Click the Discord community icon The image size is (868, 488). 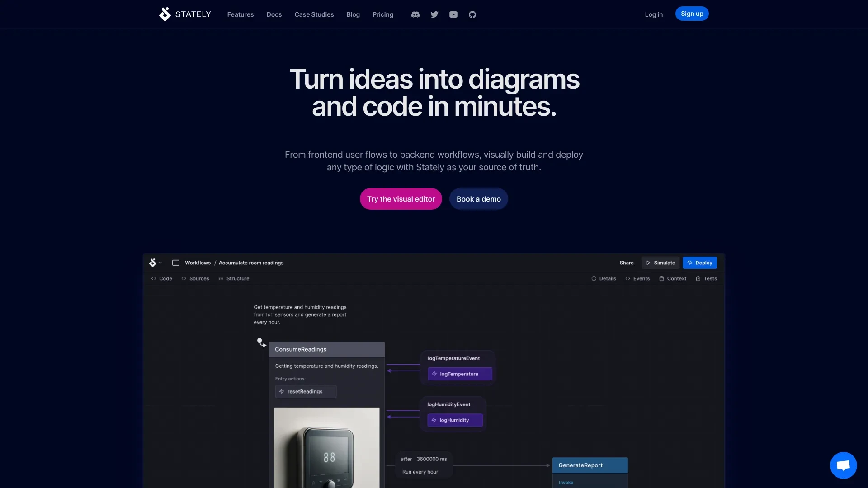[x=415, y=14]
